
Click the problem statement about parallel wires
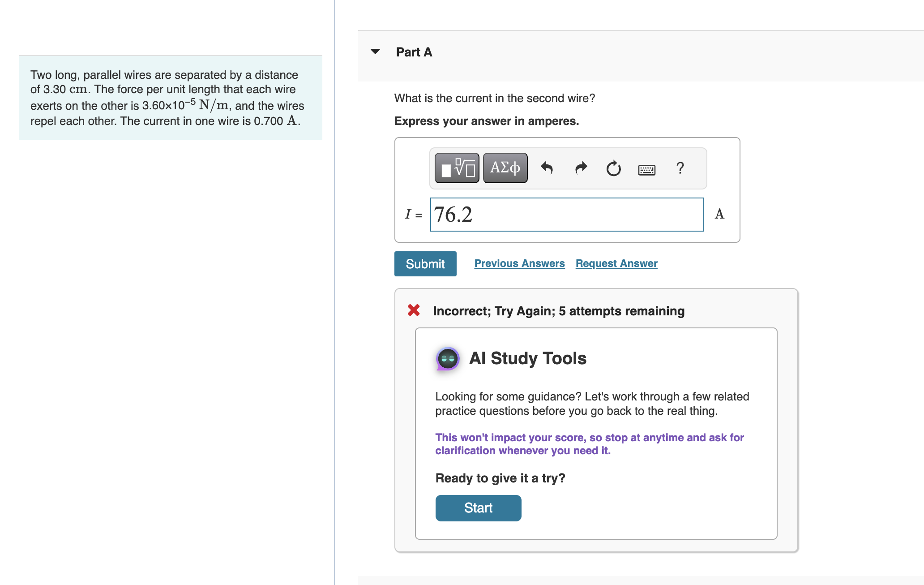[x=167, y=98]
